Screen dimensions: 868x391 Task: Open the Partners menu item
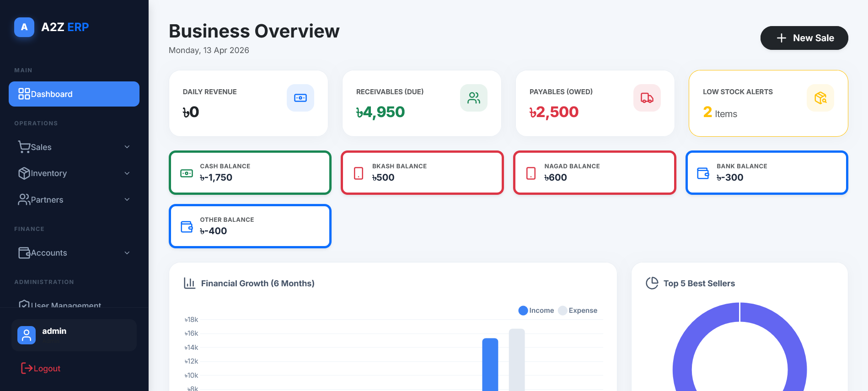tap(74, 200)
